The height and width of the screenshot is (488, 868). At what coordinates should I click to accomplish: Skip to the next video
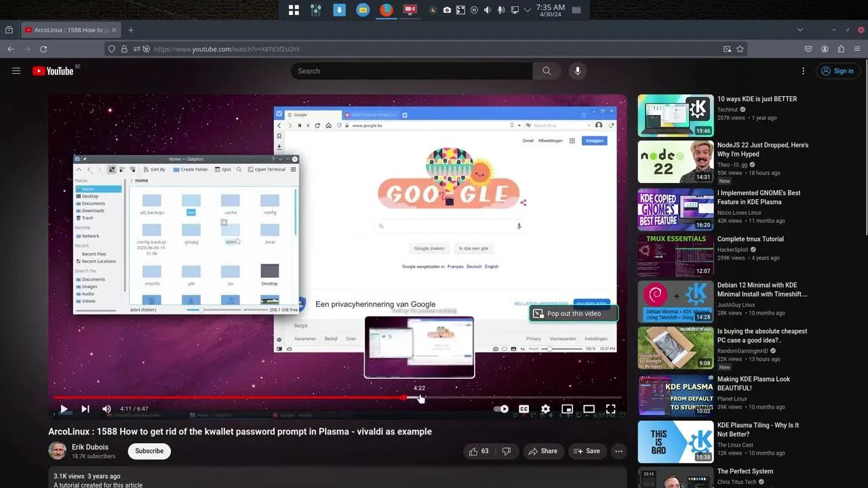85,409
